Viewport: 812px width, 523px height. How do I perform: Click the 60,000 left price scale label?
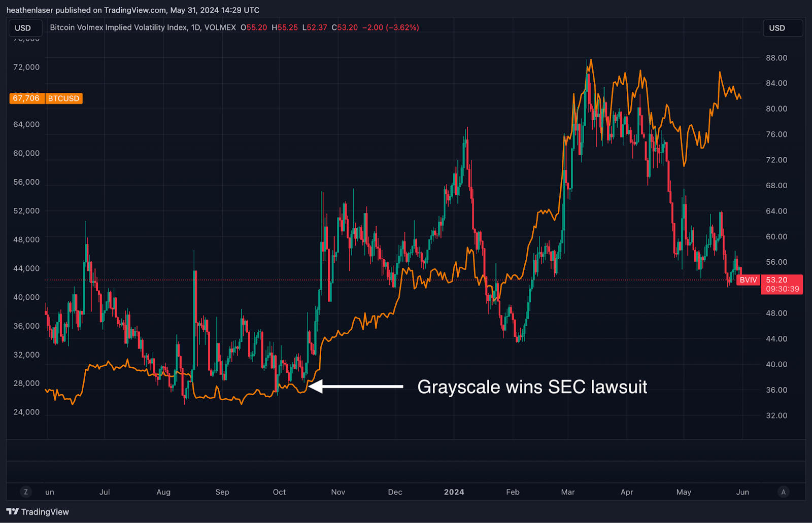point(26,153)
